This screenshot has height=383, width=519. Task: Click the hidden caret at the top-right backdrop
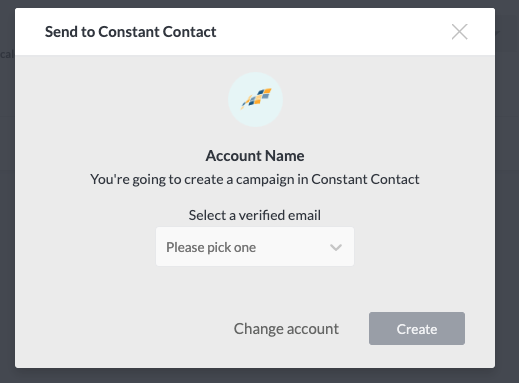coord(498,33)
